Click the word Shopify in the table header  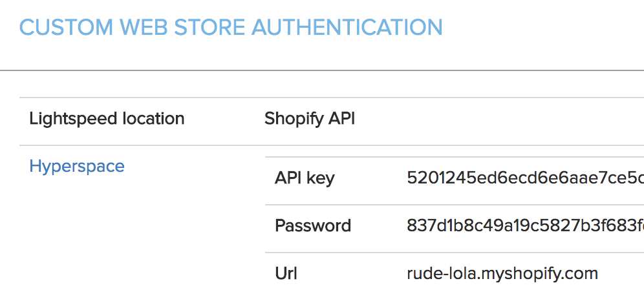point(294,119)
